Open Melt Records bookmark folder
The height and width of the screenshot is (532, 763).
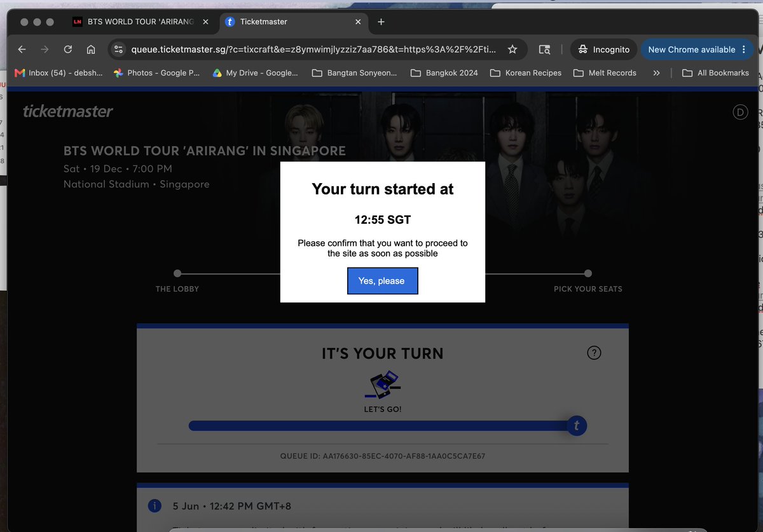(605, 73)
